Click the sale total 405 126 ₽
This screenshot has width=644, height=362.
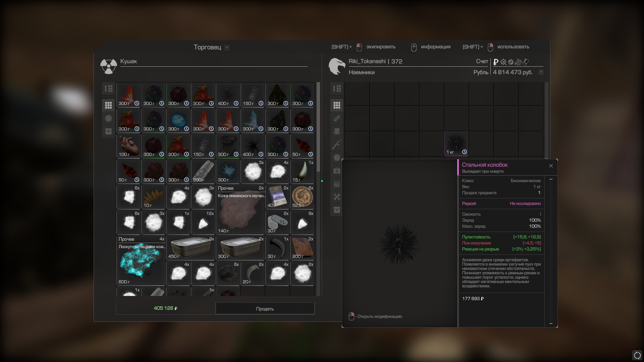click(166, 308)
